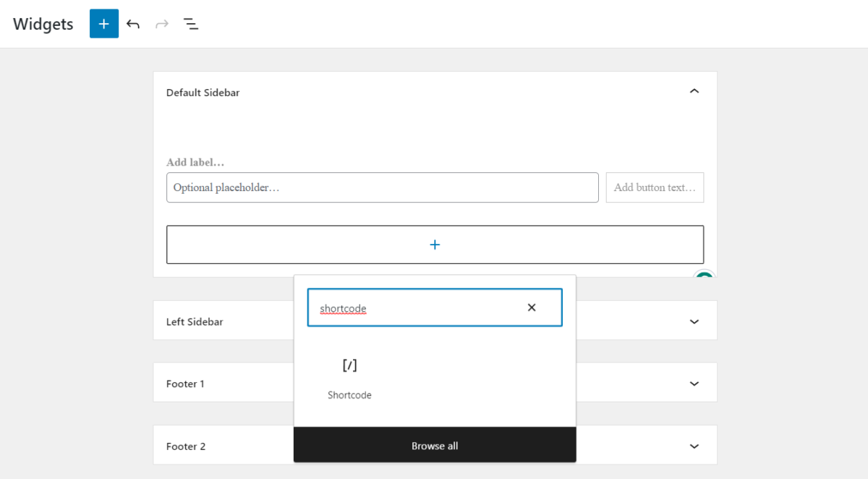Screen dimensions: 868x479
Task: Expand the Footer 2 section
Action: click(694, 446)
